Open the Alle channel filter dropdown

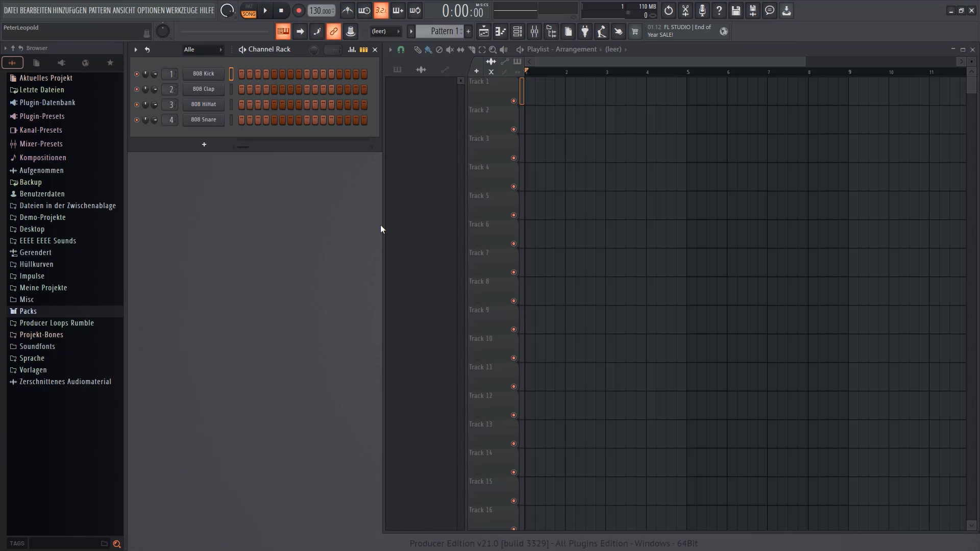(203, 49)
